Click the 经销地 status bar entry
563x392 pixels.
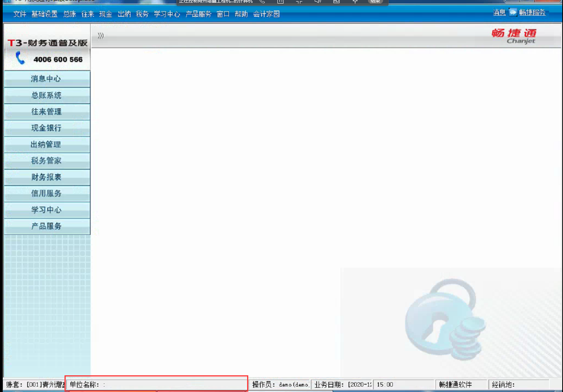[x=519, y=385]
